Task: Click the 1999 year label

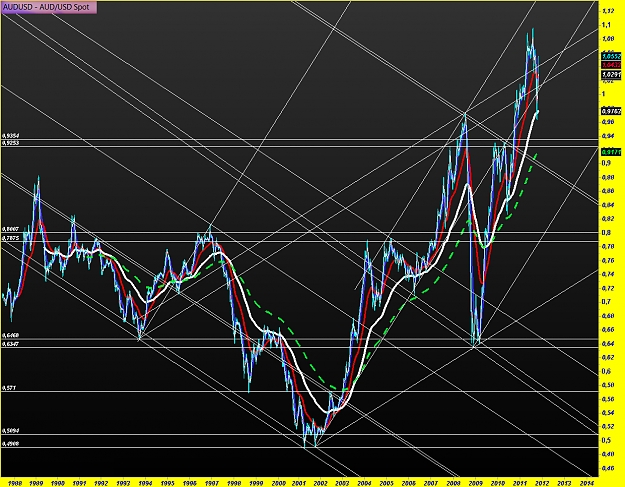Action: pos(256,483)
